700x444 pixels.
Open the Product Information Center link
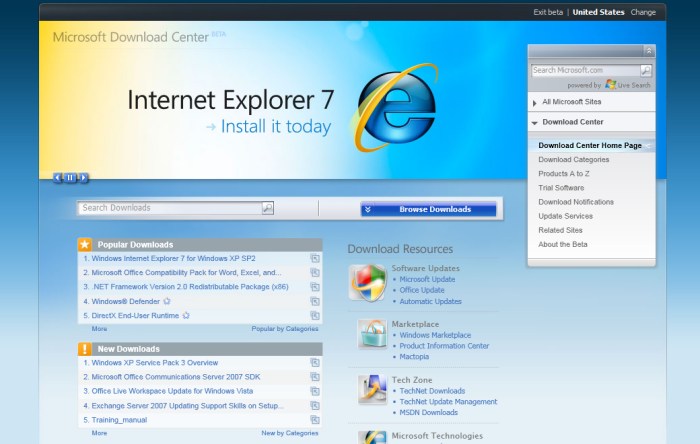444,346
